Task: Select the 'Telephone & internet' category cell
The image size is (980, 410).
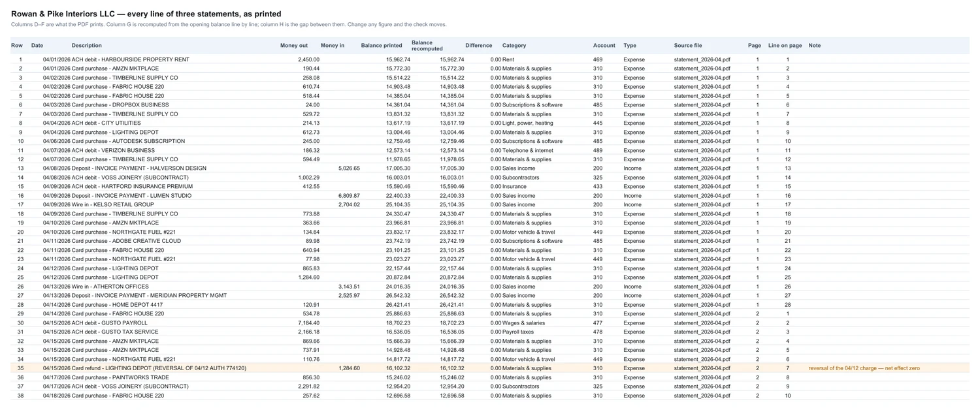Action: click(x=528, y=150)
